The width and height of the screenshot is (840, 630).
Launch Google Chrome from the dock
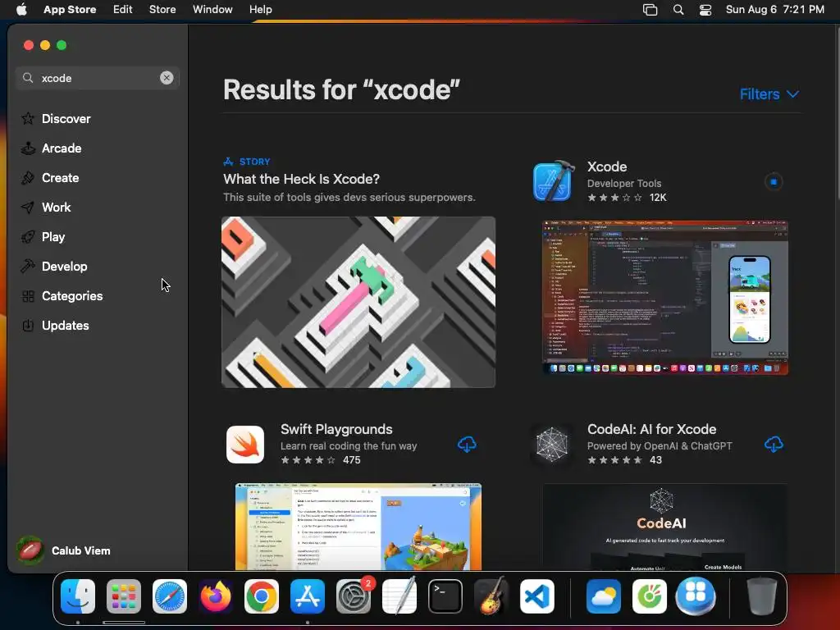click(262, 596)
